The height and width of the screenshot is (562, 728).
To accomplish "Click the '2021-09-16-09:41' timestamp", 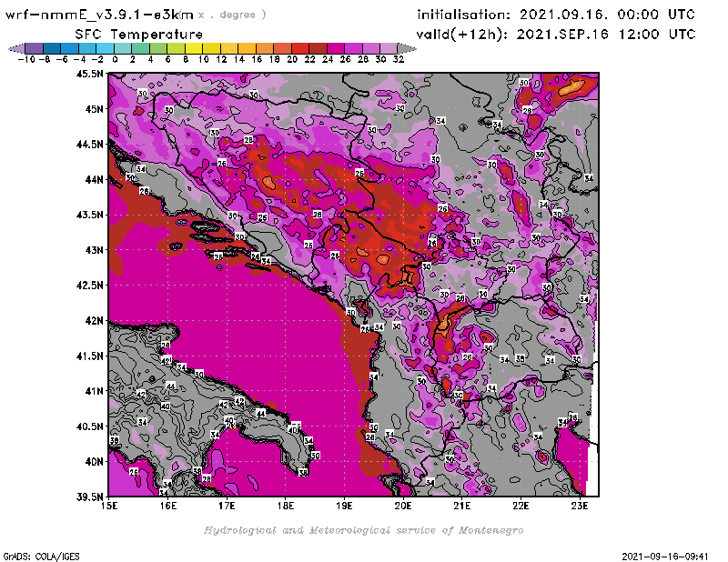I will [665, 557].
